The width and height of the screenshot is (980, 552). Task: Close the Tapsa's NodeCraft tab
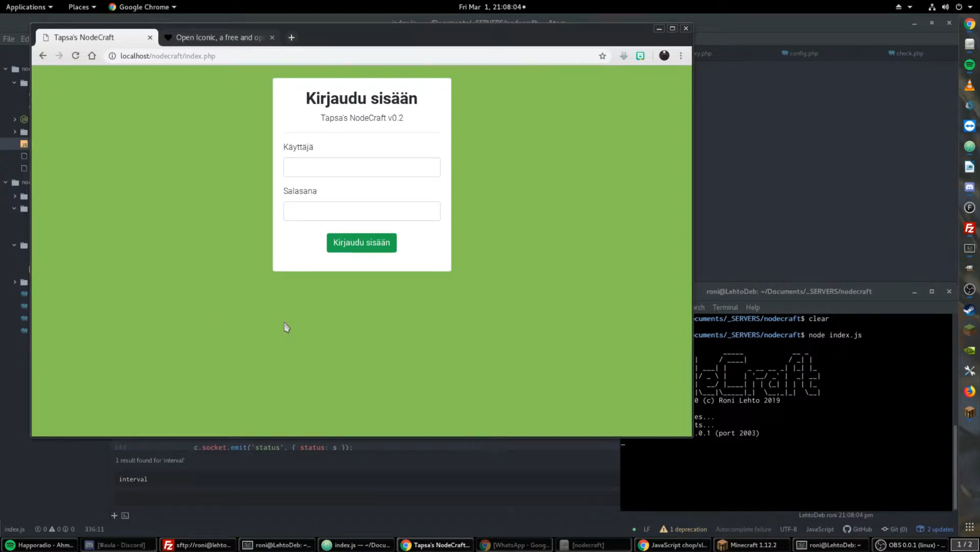(150, 37)
